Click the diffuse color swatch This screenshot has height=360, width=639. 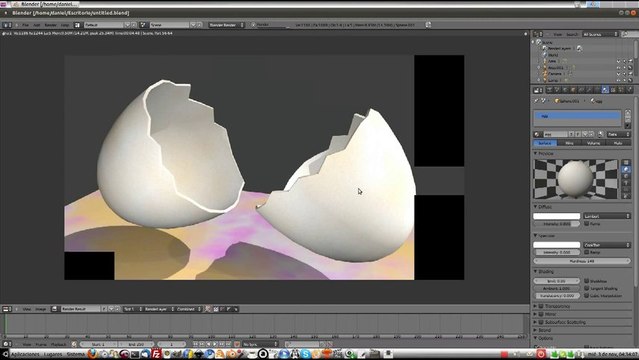(556, 216)
